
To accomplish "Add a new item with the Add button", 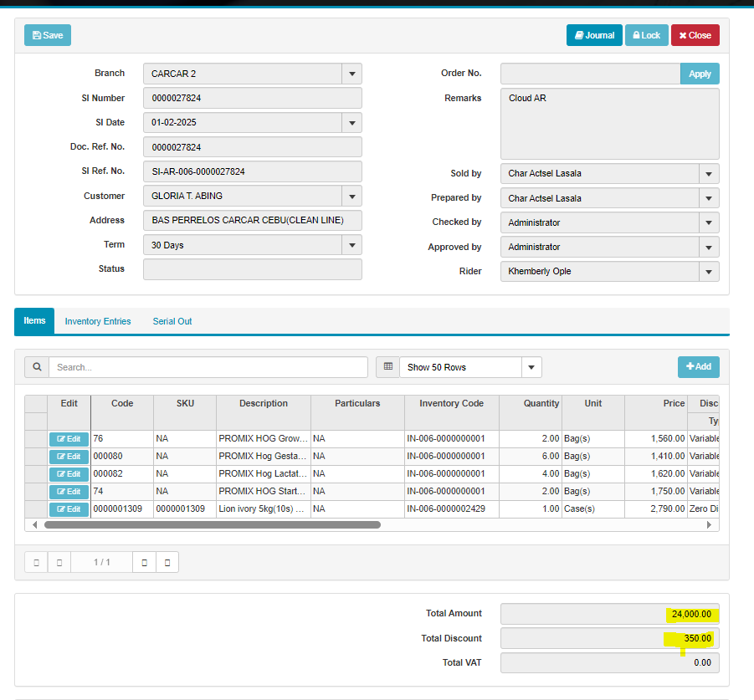I will [x=698, y=366].
